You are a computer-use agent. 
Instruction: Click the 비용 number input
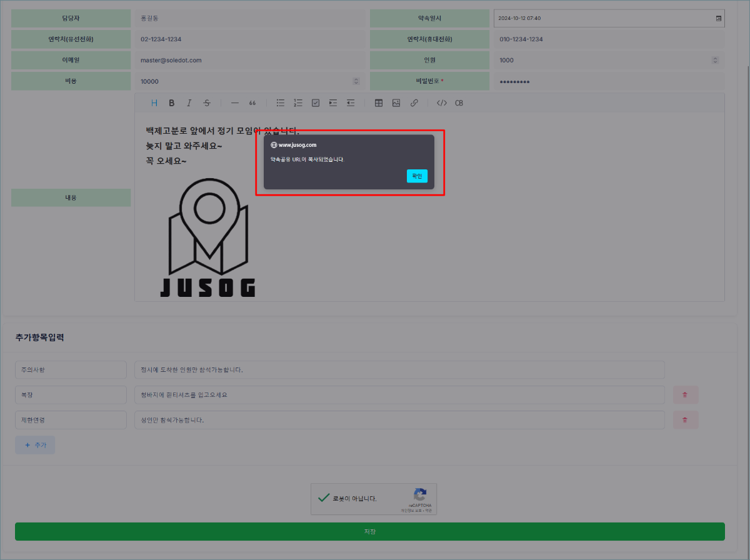click(250, 81)
